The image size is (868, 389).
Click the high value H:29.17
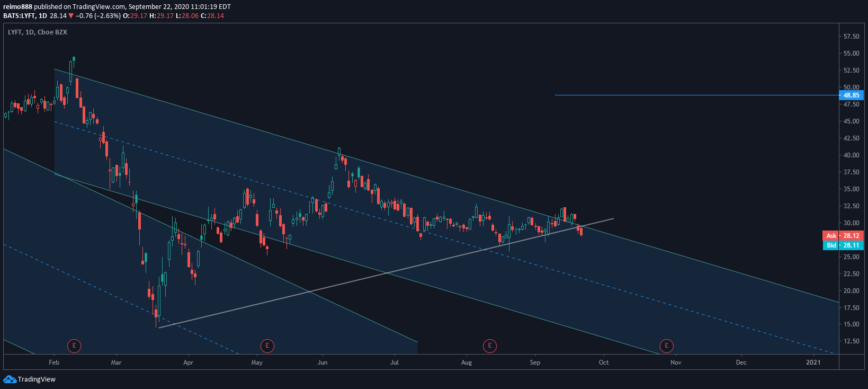[162, 16]
